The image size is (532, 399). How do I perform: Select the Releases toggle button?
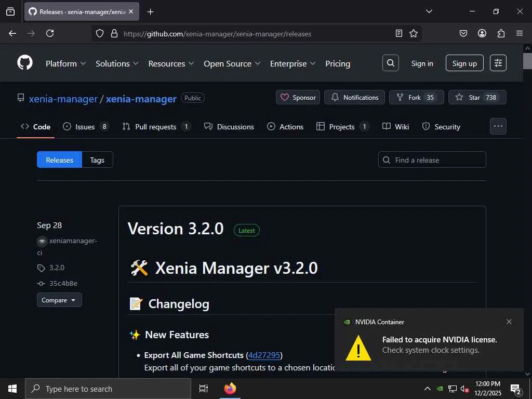click(59, 160)
